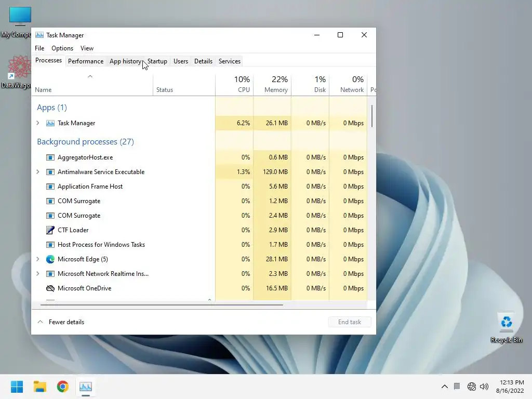Select the Processes tab

click(48, 60)
